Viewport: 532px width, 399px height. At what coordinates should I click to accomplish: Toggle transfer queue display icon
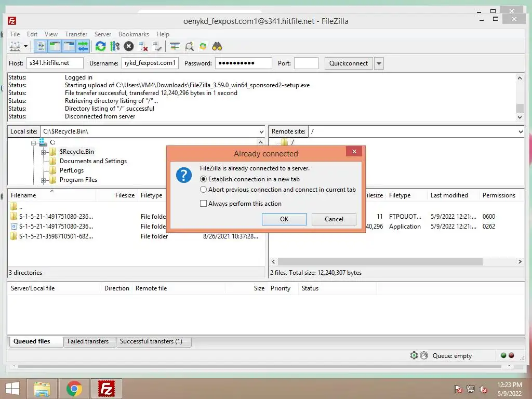(83, 46)
